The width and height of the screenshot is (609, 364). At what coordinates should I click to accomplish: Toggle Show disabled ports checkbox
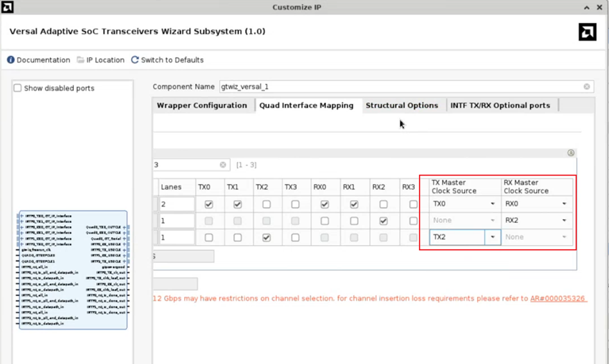[17, 88]
